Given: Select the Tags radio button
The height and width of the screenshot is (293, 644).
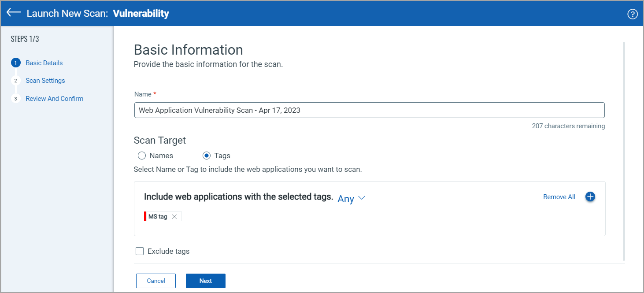Looking at the screenshot, I should (207, 156).
